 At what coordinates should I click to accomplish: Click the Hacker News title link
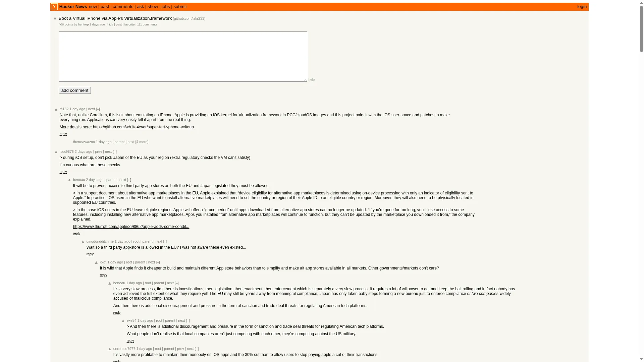(73, 7)
